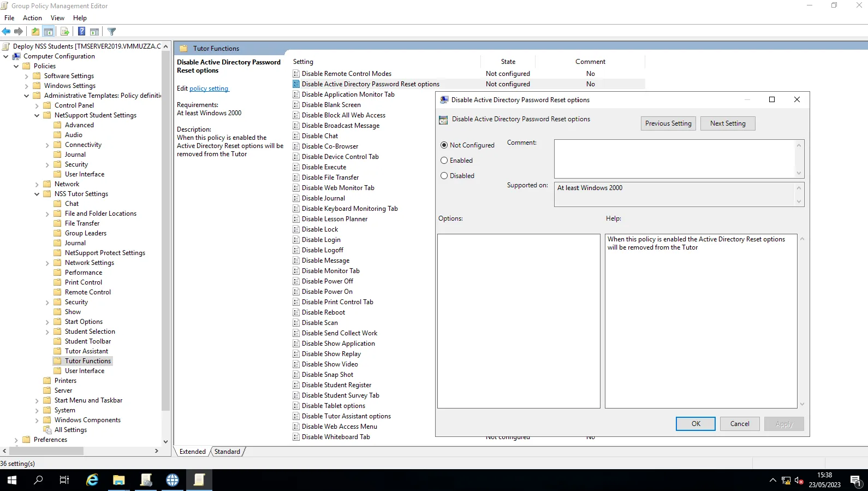Toggle the Show/Hide Console Tree icon

tap(49, 32)
